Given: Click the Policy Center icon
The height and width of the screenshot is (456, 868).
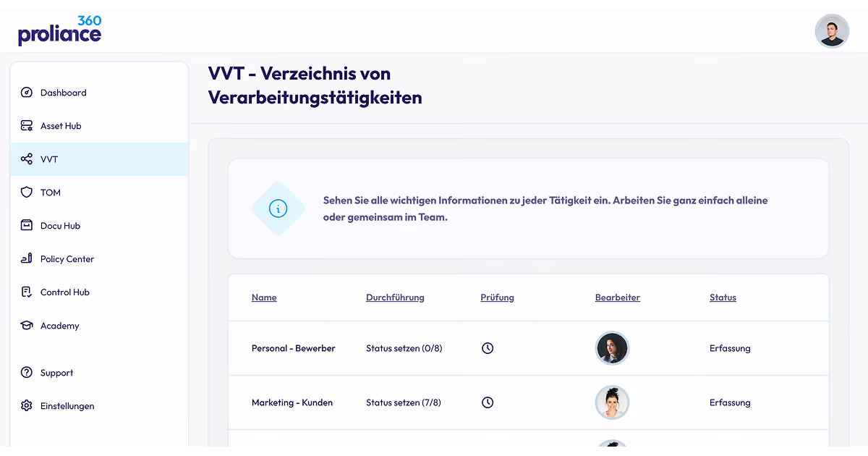Looking at the screenshot, I should [27, 259].
